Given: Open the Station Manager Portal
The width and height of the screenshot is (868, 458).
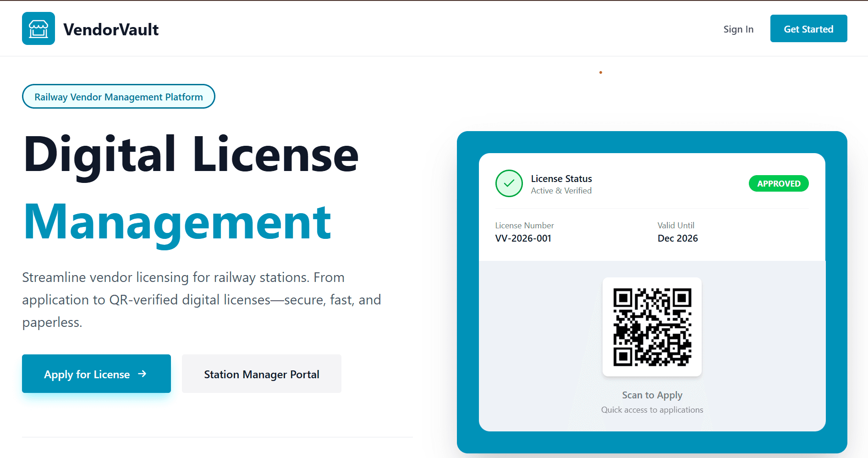Looking at the screenshot, I should [x=261, y=374].
